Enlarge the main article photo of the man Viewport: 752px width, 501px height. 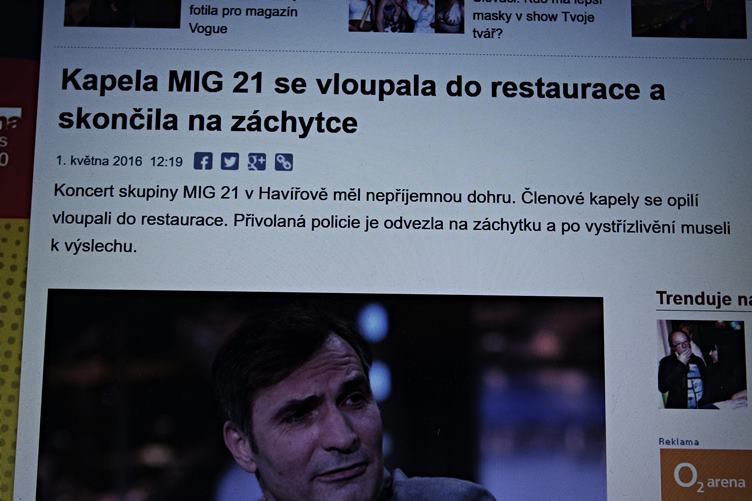point(321,396)
